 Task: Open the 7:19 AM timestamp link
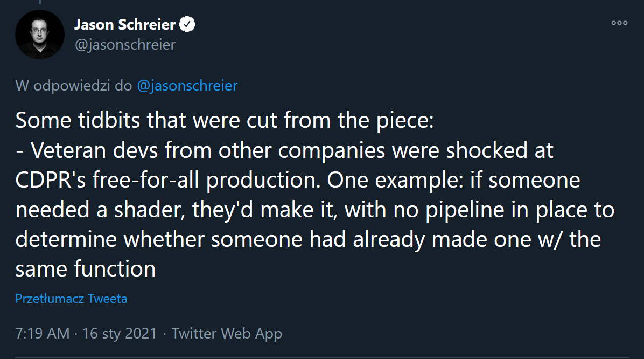(42, 334)
